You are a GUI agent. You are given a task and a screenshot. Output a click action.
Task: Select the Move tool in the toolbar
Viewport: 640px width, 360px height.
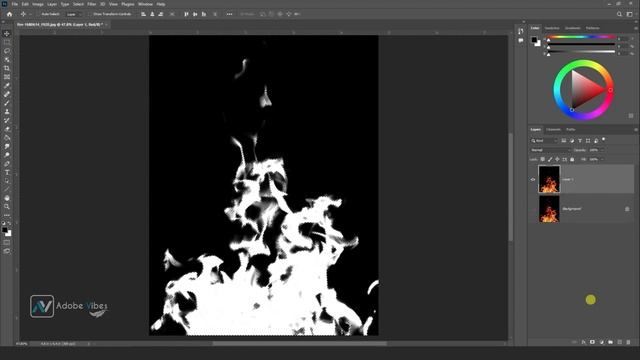(x=7, y=33)
